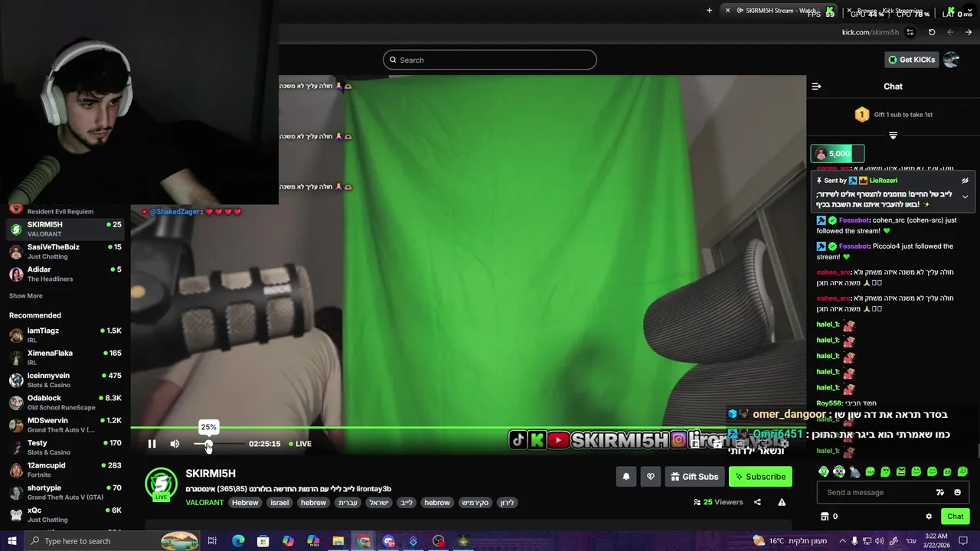Click the notification bell next to Gift Subs

(626, 477)
